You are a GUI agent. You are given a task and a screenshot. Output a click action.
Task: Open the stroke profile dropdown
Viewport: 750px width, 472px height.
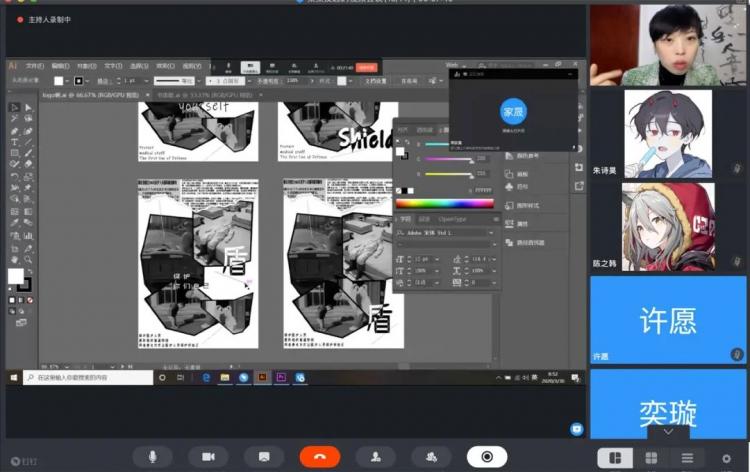pos(199,81)
